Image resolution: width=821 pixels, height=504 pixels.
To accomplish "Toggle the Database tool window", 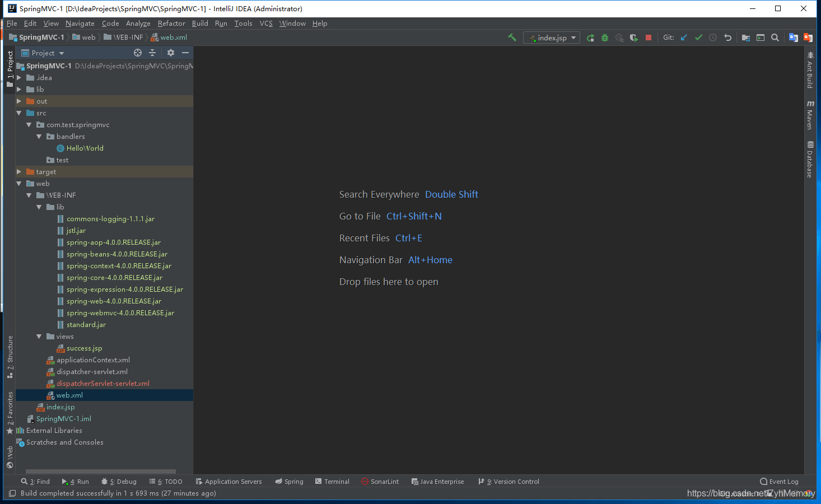I will tap(810, 160).
